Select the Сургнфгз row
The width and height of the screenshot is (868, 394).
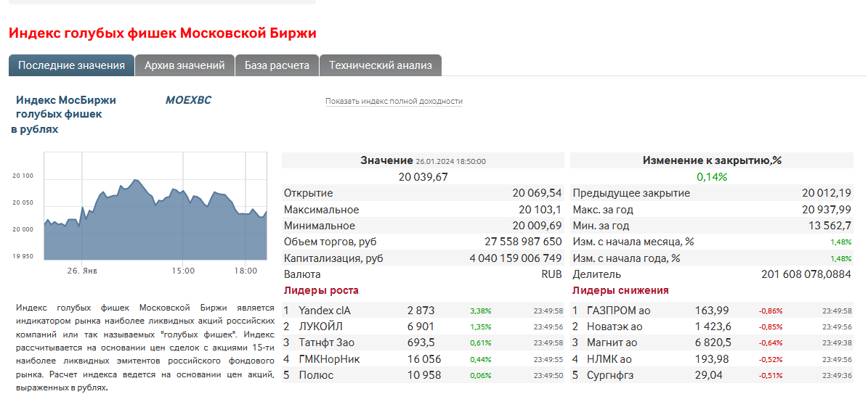pos(712,375)
